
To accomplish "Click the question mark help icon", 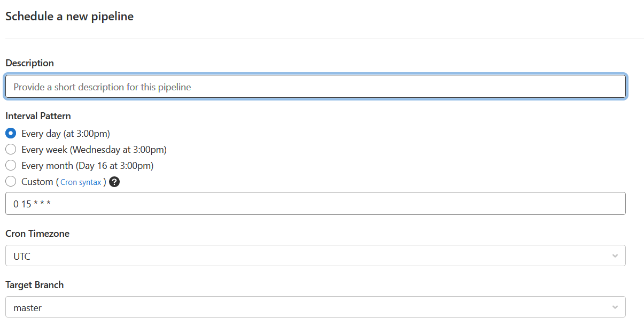I will (114, 182).
